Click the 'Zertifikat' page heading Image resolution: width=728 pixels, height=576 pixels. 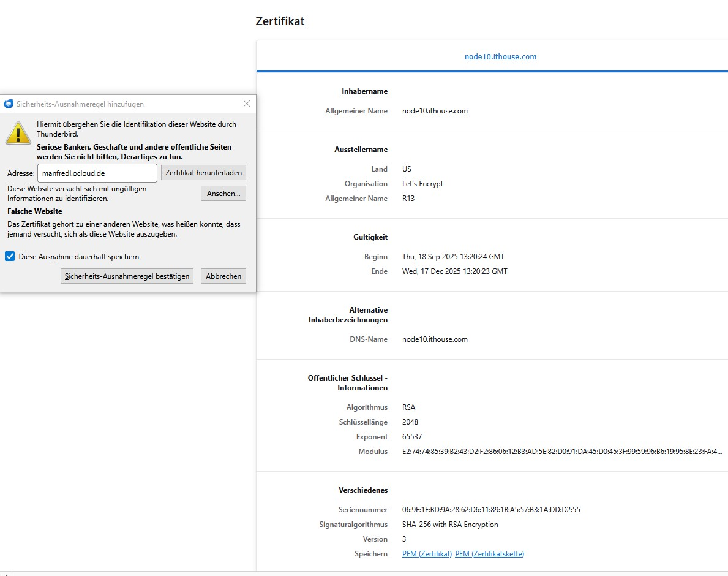280,21
